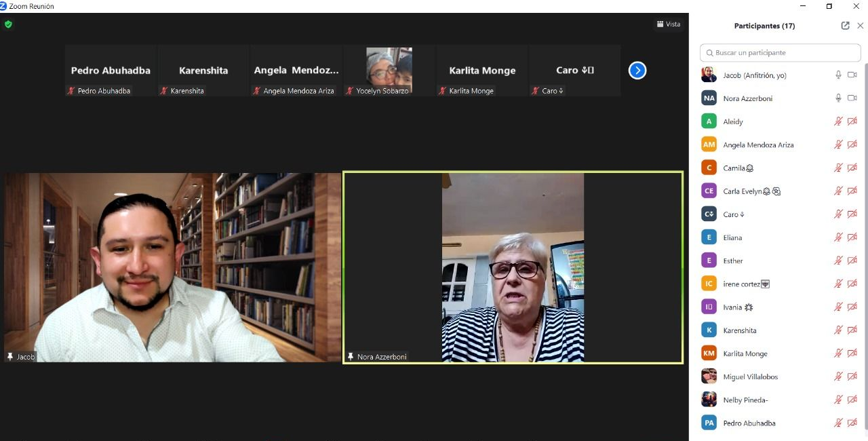Screen dimensions: 868x441
Task: Click Angela Mendoza Ariza's muted microphone icon
Action: (x=838, y=145)
